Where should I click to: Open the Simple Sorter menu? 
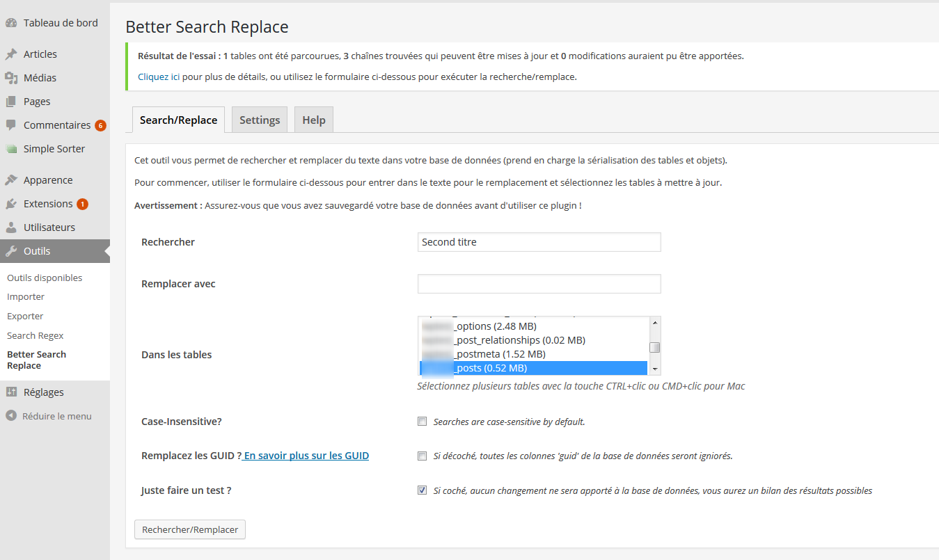[x=55, y=149]
